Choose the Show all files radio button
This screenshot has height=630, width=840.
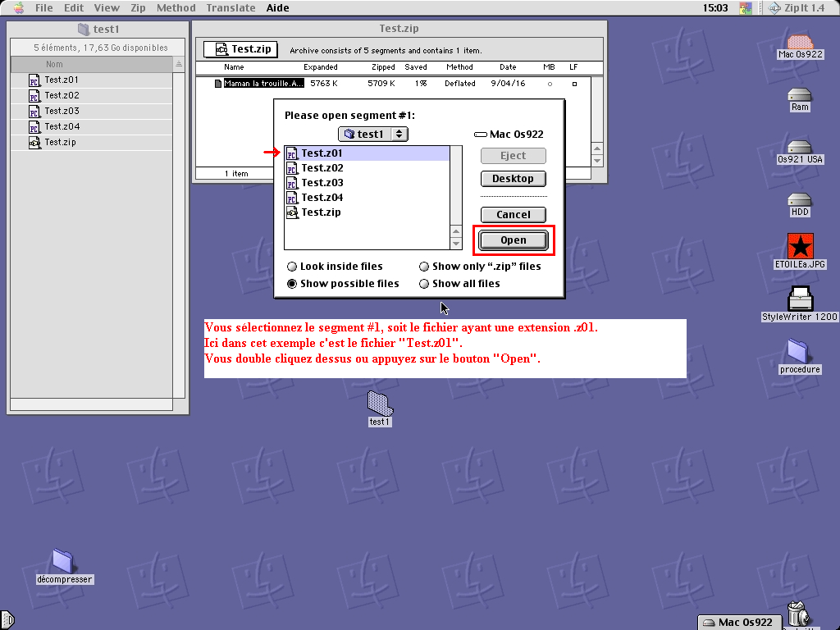tap(424, 284)
